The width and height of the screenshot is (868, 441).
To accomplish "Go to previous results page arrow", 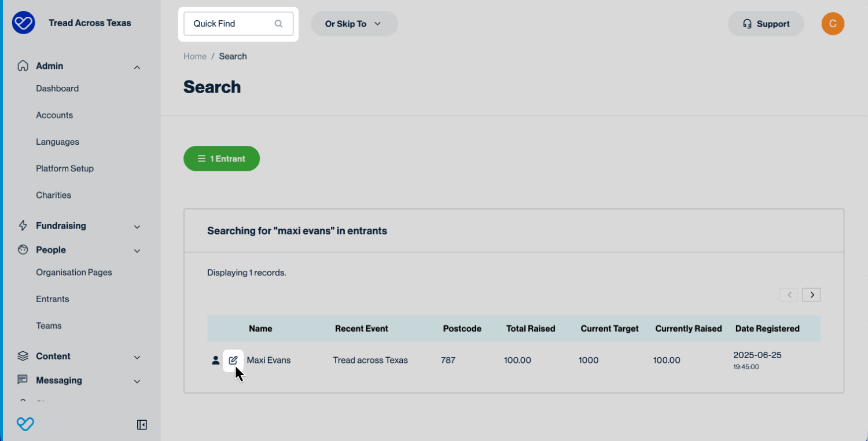I will pyautogui.click(x=789, y=295).
